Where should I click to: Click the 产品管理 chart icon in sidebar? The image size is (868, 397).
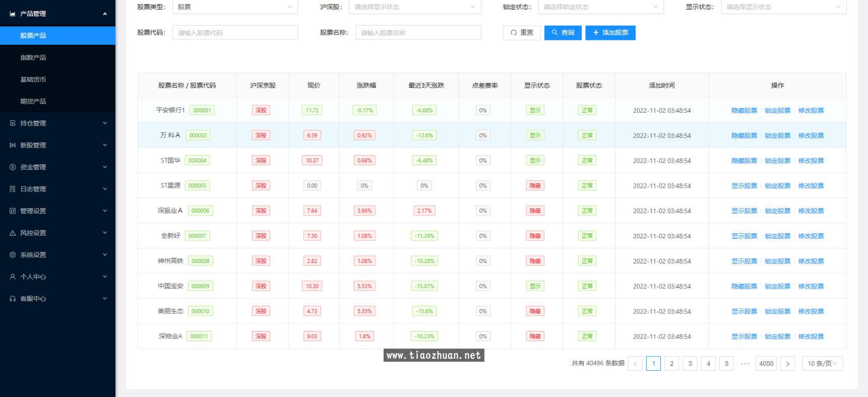[13, 14]
